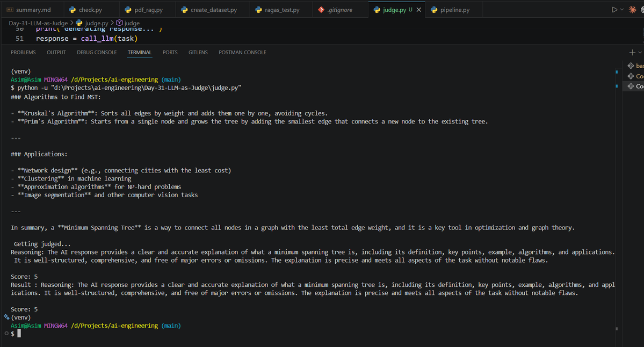The image size is (644, 347).
Task: Click the Approximation algorithms bullet line
Action: tap(96, 187)
